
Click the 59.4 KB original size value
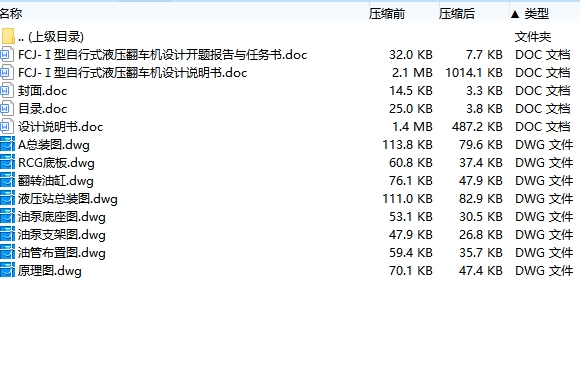click(411, 253)
